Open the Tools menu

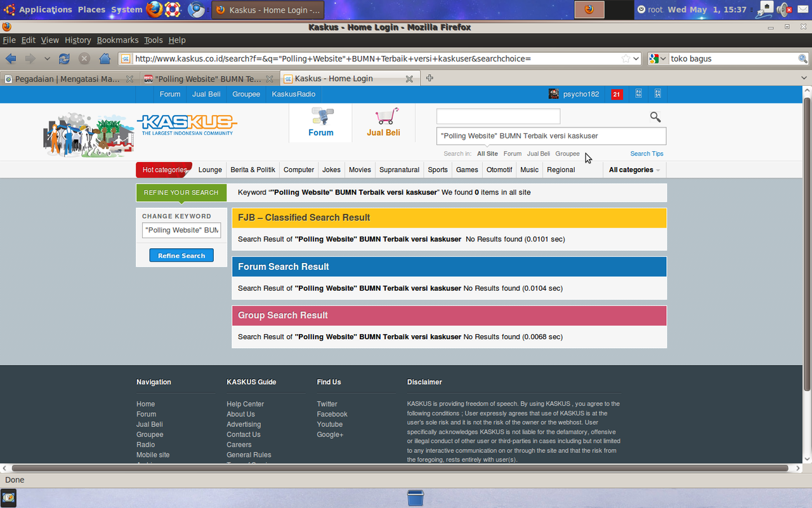coord(154,40)
